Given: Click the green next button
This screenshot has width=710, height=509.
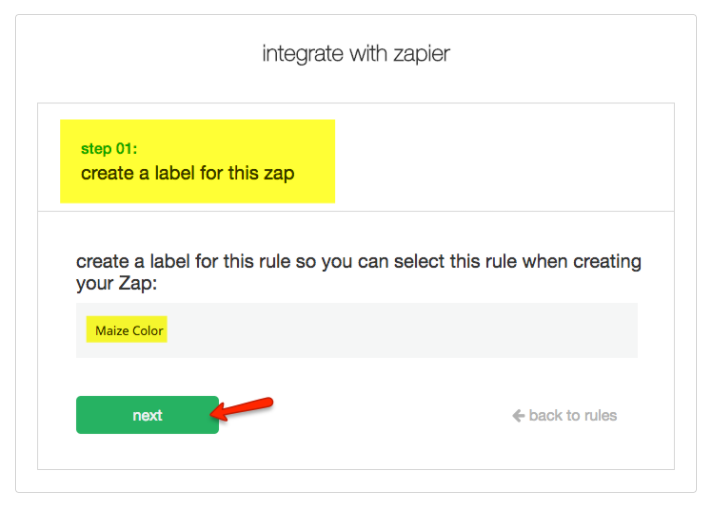Looking at the screenshot, I should (x=147, y=415).
